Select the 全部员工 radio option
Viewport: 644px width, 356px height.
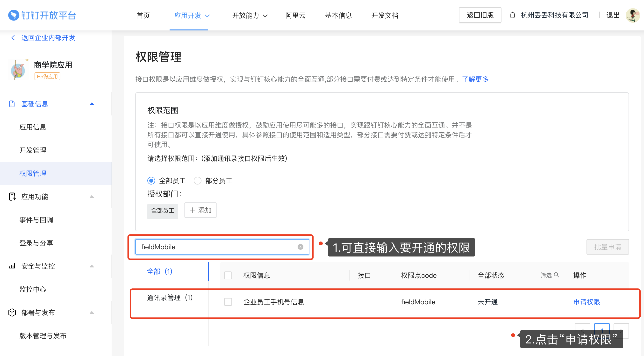(151, 181)
